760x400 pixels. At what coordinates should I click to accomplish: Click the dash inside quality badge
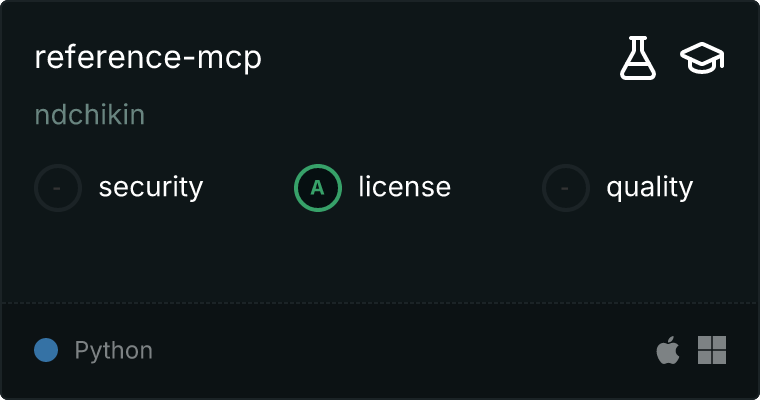click(x=565, y=188)
